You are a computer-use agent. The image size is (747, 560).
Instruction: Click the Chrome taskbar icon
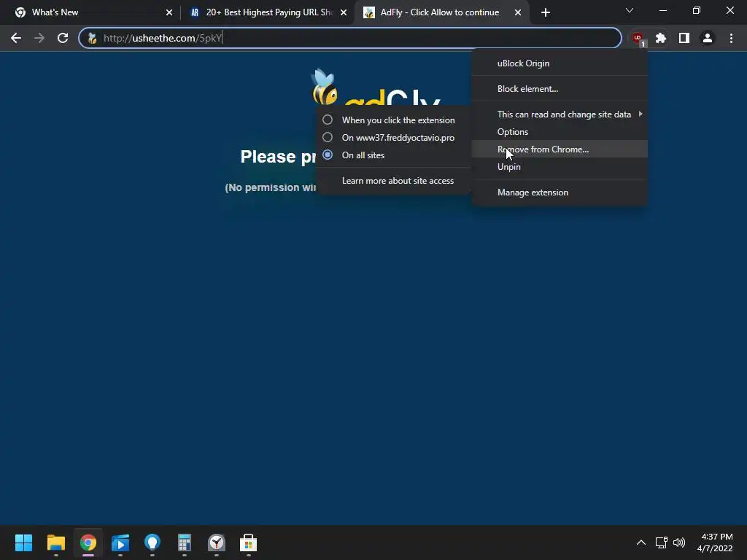click(x=88, y=542)
